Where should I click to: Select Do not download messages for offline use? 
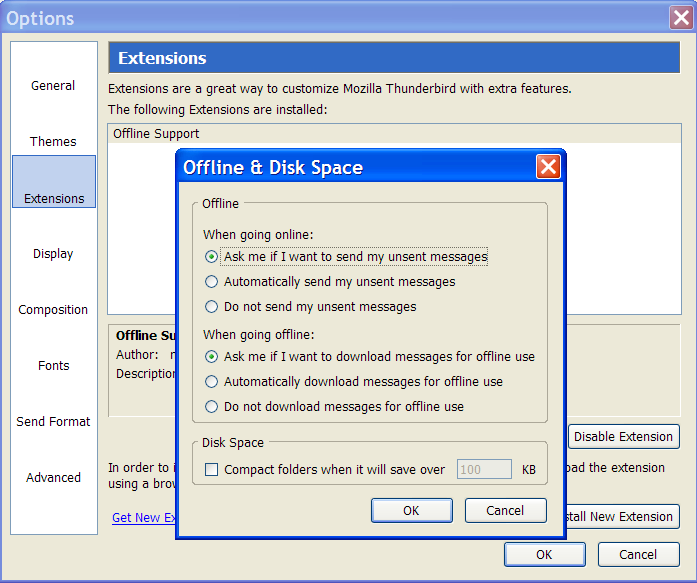pyautogui.click(x=211, y=407)
